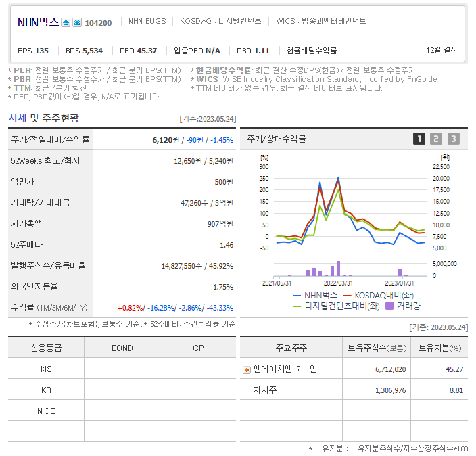Switch to chart tab 2
This screenshot has width=476, height=456.
(x=436, y=139)
